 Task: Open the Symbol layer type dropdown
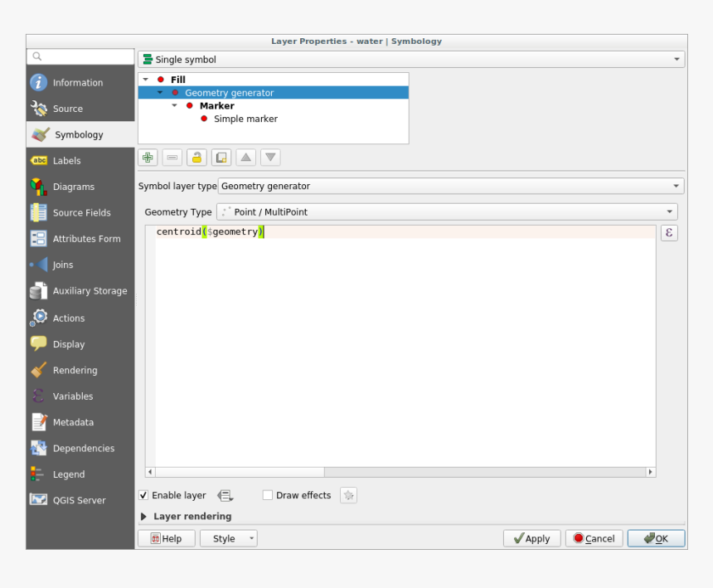(x=451, y=186)
